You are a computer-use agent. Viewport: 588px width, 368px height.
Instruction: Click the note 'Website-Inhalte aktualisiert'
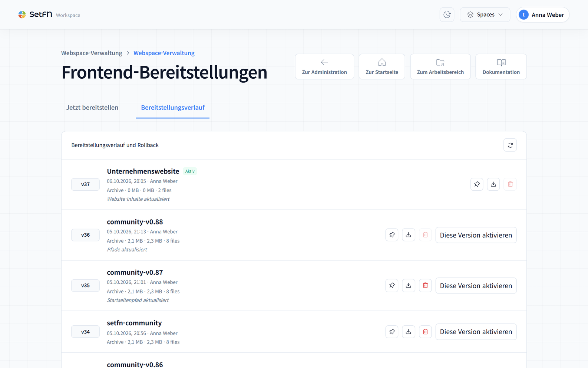tap(138, 199)
